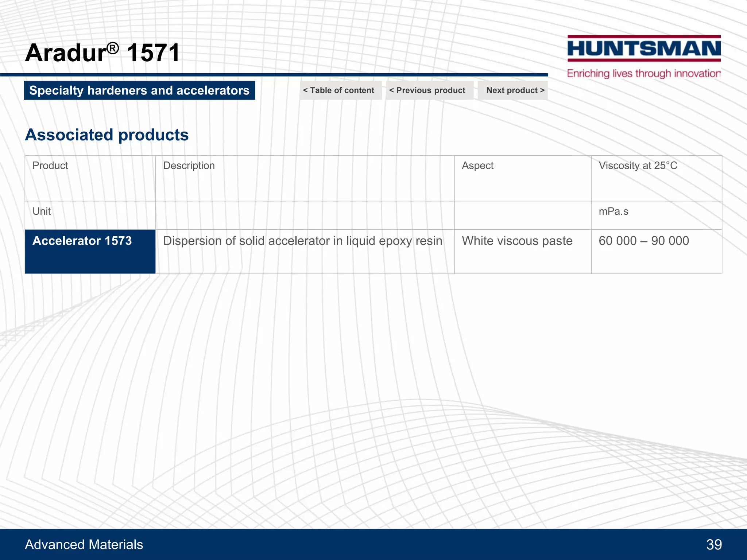Viewport: 747px width, 560px height.
Task: Select the Aspect column header
Action: click(477, 166)
